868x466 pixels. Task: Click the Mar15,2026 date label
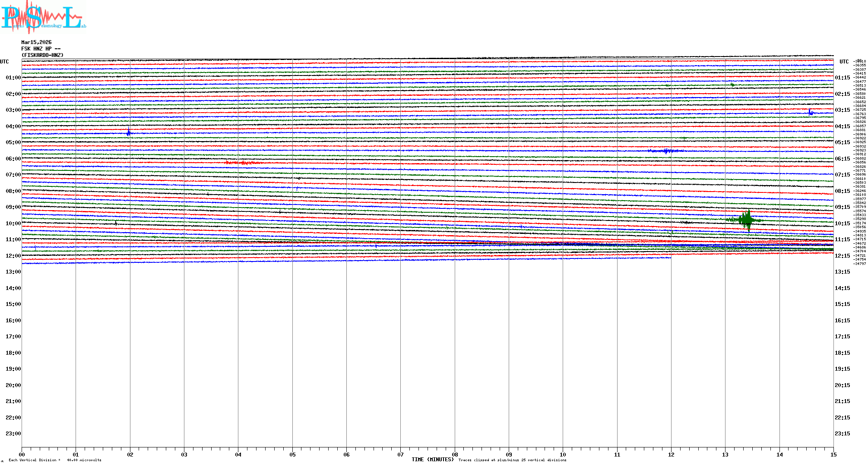pyautogui.click(x=36, y=42)
